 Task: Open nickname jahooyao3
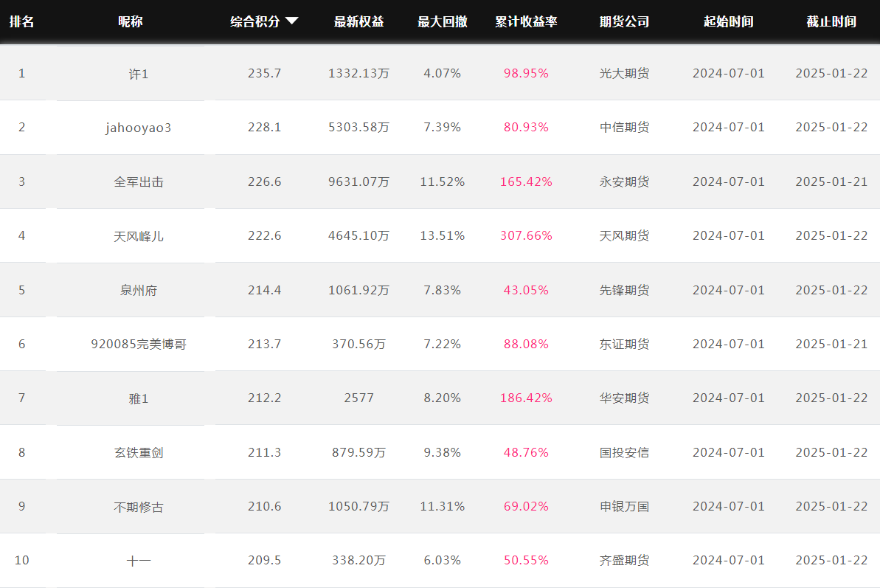tap(139, 128)
